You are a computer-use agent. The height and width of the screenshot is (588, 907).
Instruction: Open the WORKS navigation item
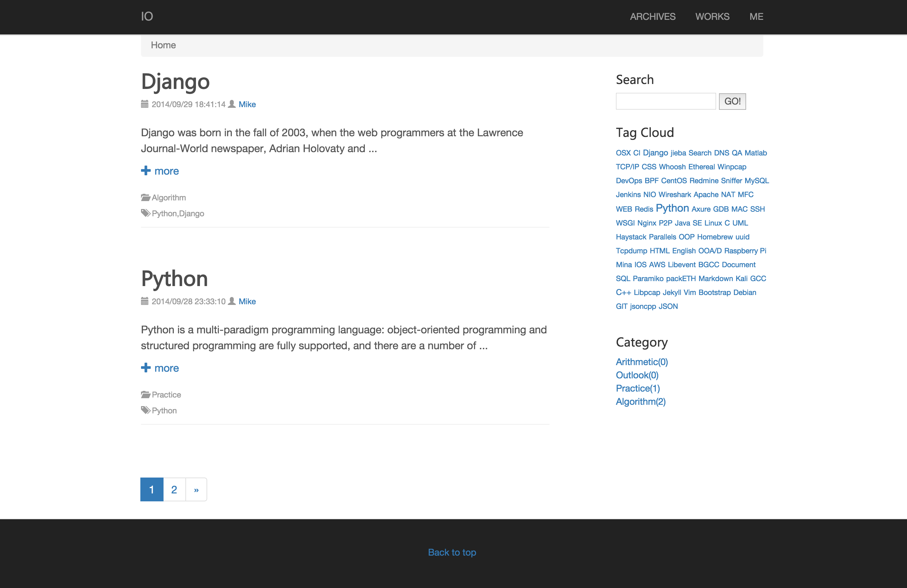712,17
